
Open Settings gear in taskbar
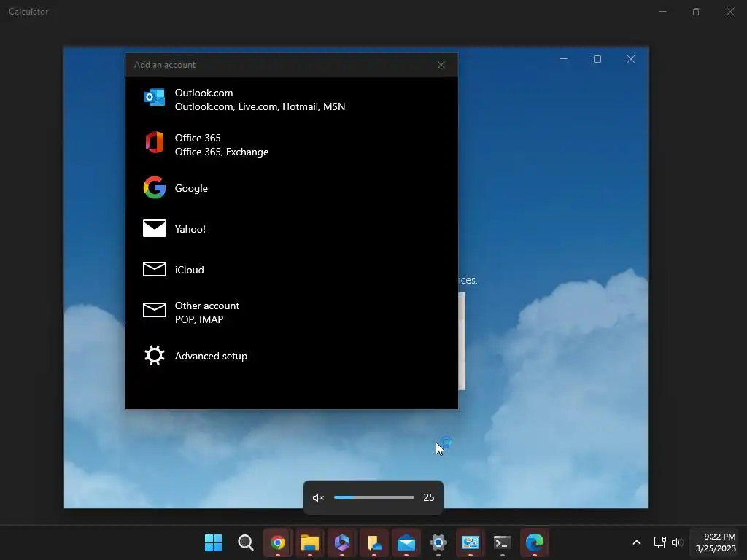click(x=438, y=542)
